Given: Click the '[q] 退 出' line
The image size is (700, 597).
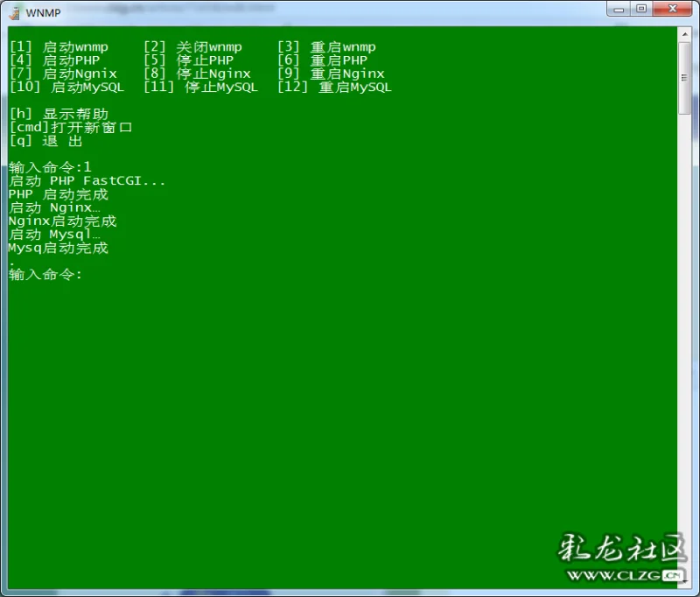Looking at the screenshot, I should [x=46, y=141].
